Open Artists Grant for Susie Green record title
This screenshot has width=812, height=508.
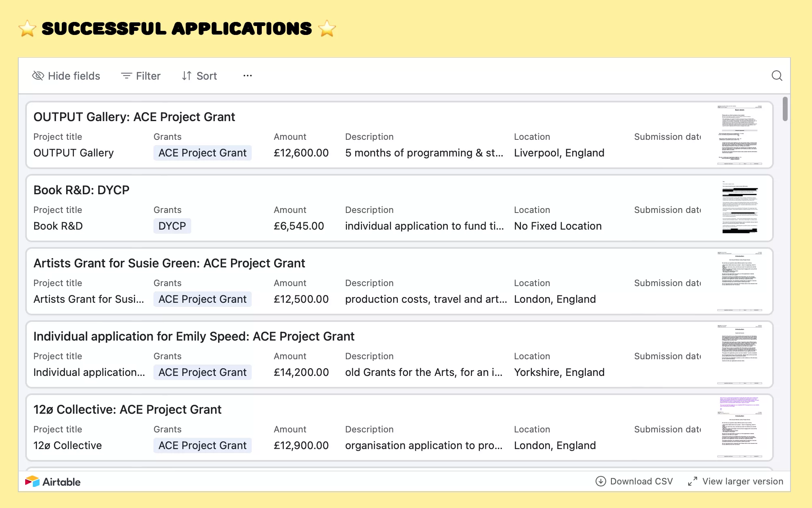169,263
